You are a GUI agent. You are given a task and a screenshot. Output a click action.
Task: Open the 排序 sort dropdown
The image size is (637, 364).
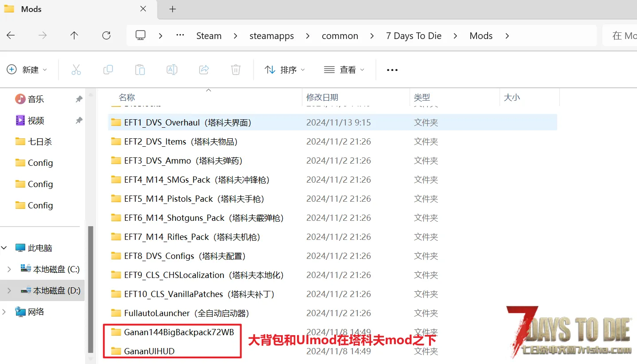(x=285, y=70)
